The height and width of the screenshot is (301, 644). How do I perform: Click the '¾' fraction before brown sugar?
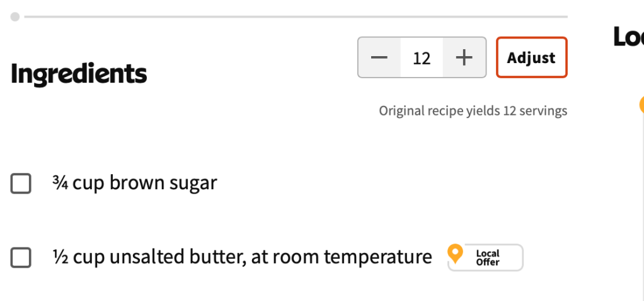click(x=60, y=183)
